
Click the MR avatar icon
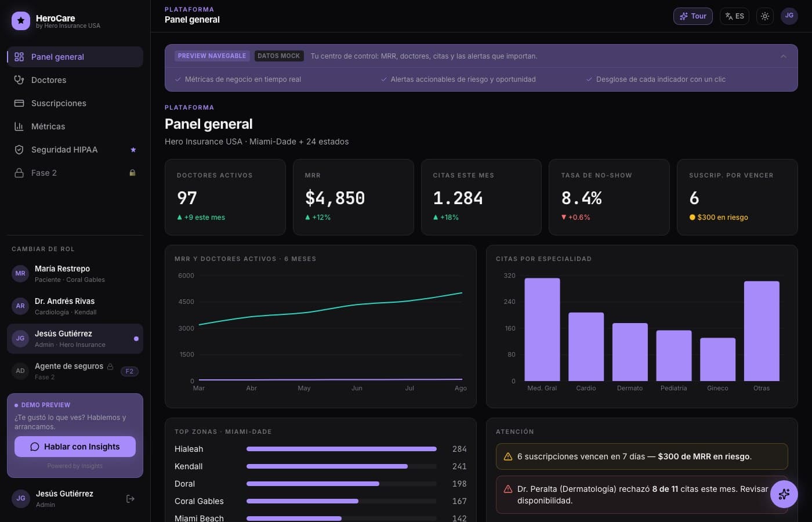[x=20, y=274]
